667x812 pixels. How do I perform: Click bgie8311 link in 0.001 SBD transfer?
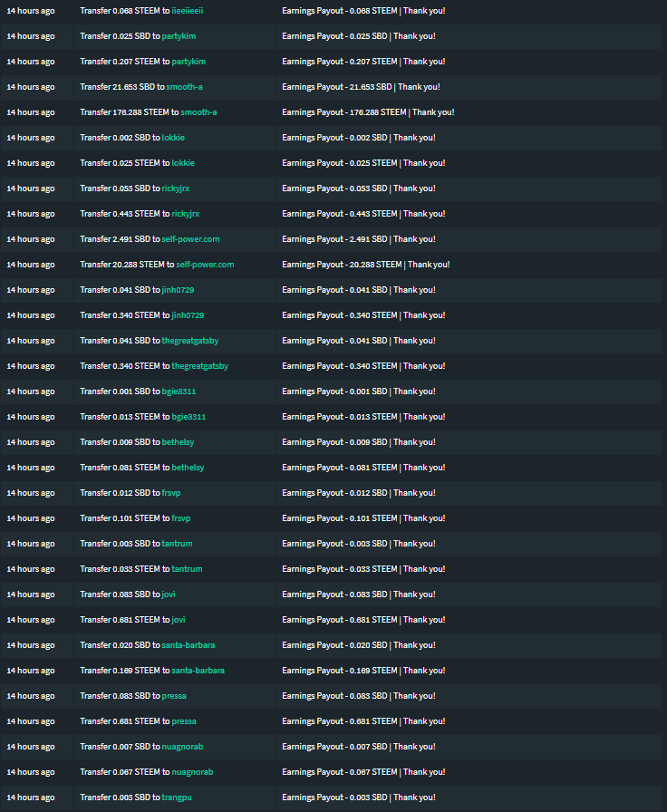pyautogui.click(x=179, y=391)
